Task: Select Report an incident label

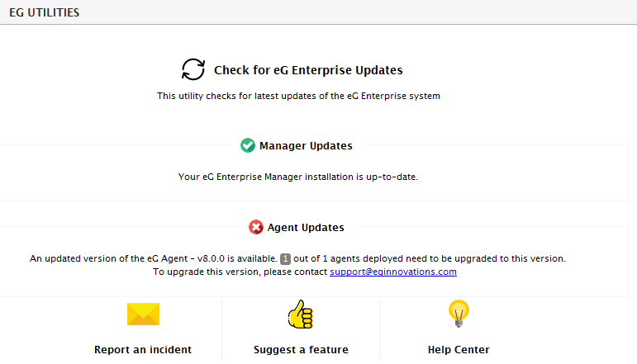Action: [x=143, y=349]
